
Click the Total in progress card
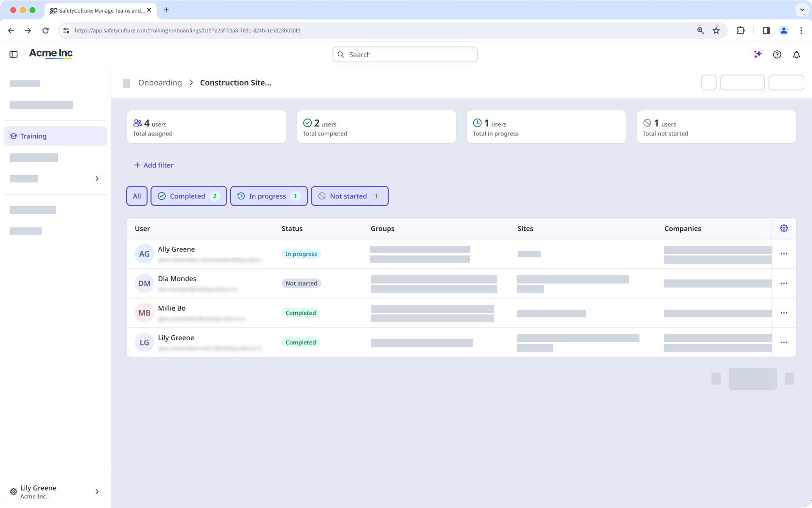[546, 127]
